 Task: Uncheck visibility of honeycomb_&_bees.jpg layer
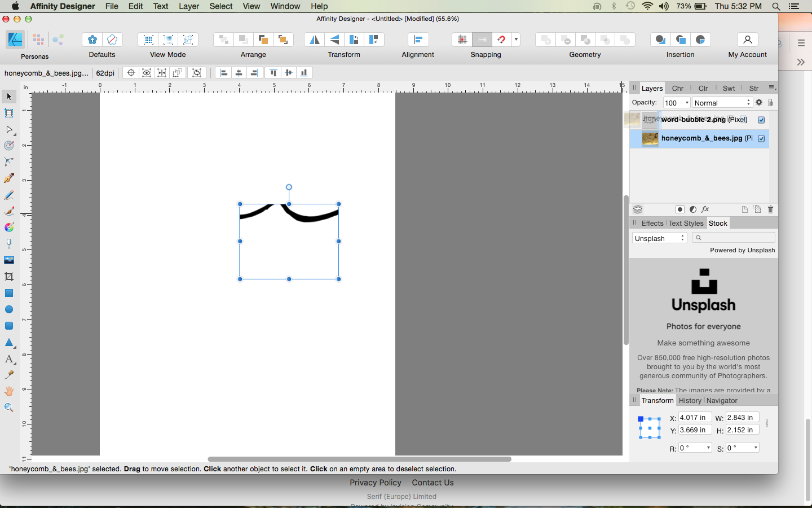tap(761, 138)
